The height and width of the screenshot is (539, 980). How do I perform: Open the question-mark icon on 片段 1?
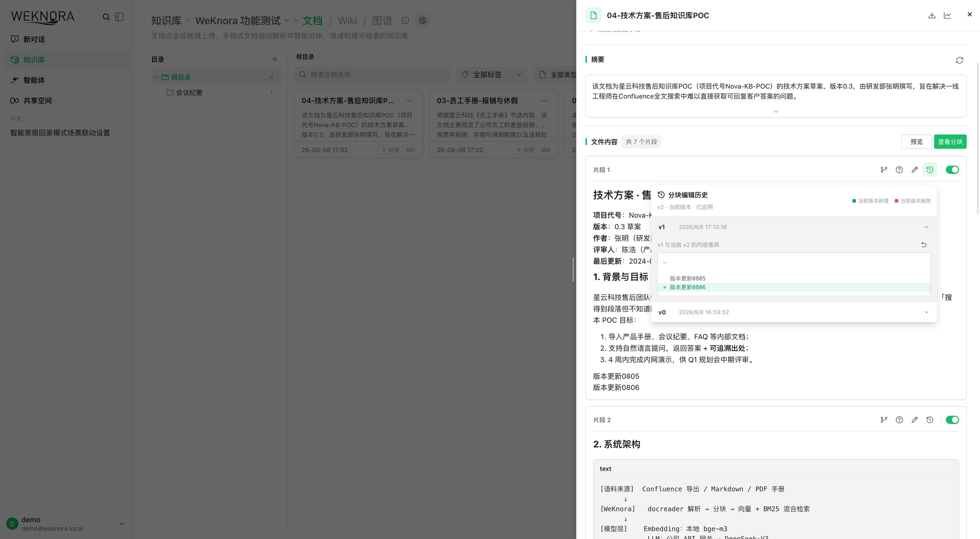(899, 170)
